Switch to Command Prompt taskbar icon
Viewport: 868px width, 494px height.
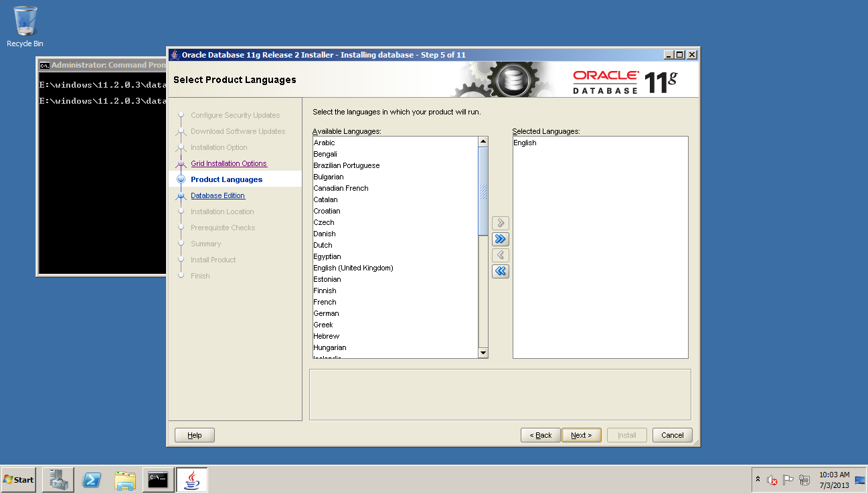tap(159, 480)
